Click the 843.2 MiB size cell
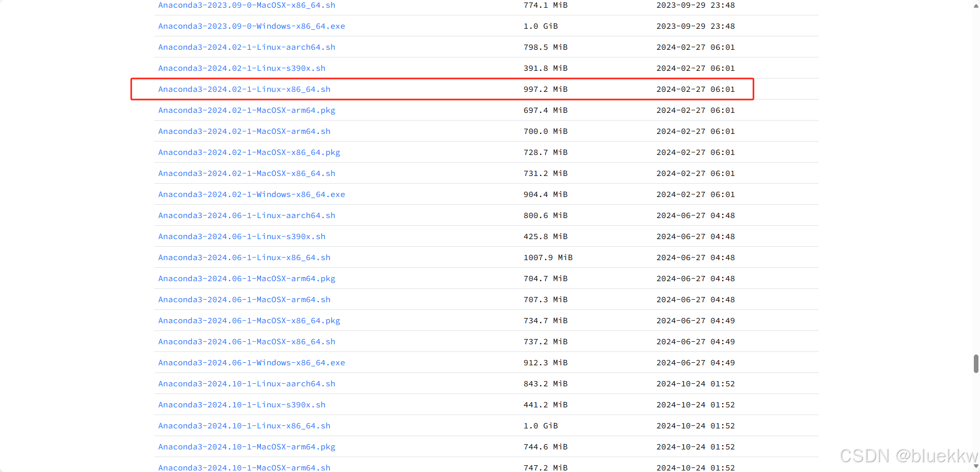The height and width of the screenshot is (472, 980). click(545, 384)
